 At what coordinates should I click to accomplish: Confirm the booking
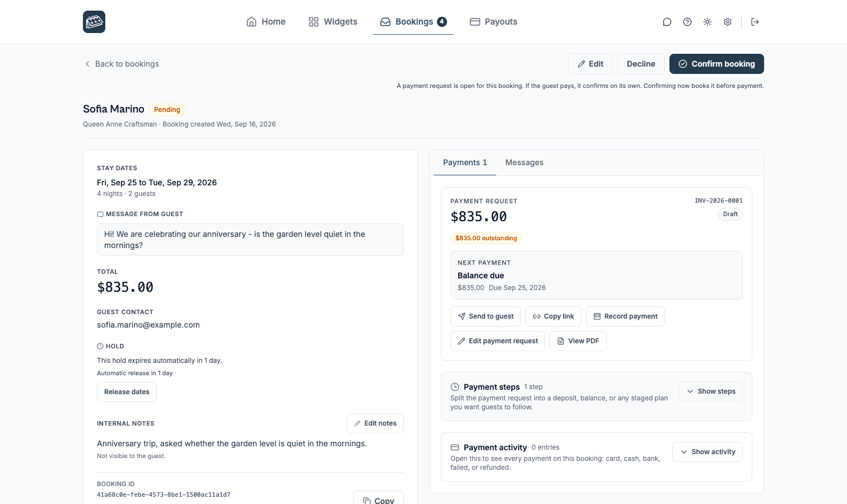(x=716, y=64)
